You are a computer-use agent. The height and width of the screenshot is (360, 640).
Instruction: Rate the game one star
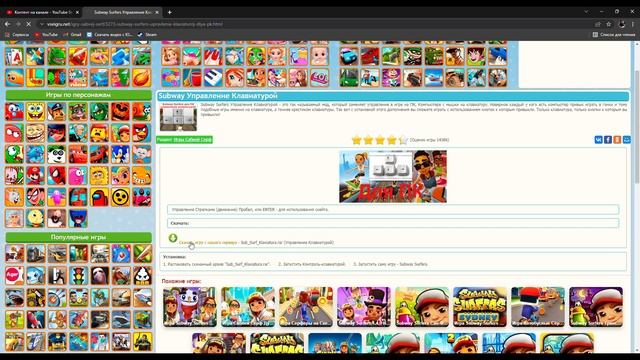[x=356, y=140]
